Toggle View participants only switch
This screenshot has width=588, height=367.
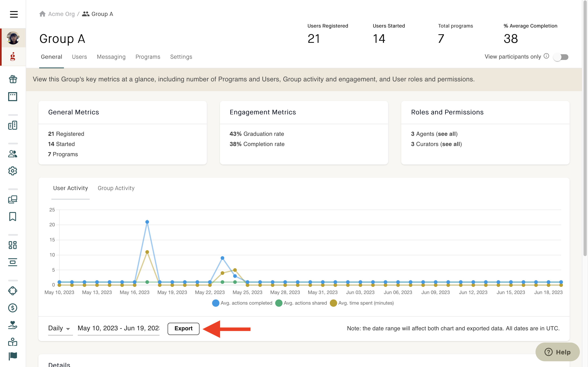pos(561,57)
